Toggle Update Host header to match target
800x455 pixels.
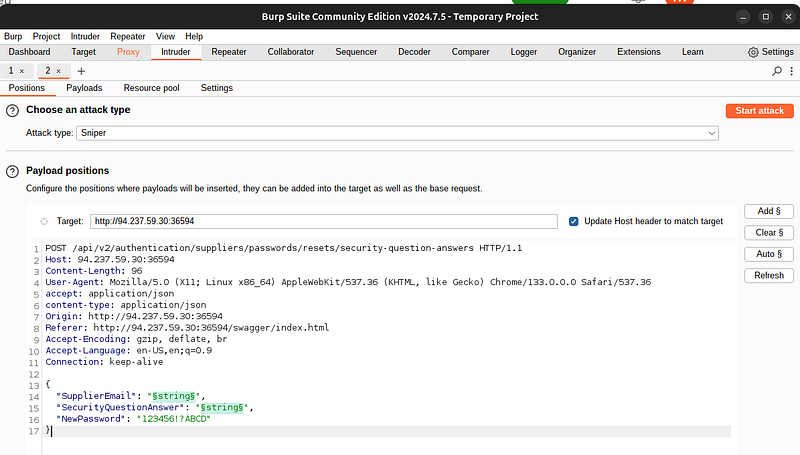(x=573, y=221)
